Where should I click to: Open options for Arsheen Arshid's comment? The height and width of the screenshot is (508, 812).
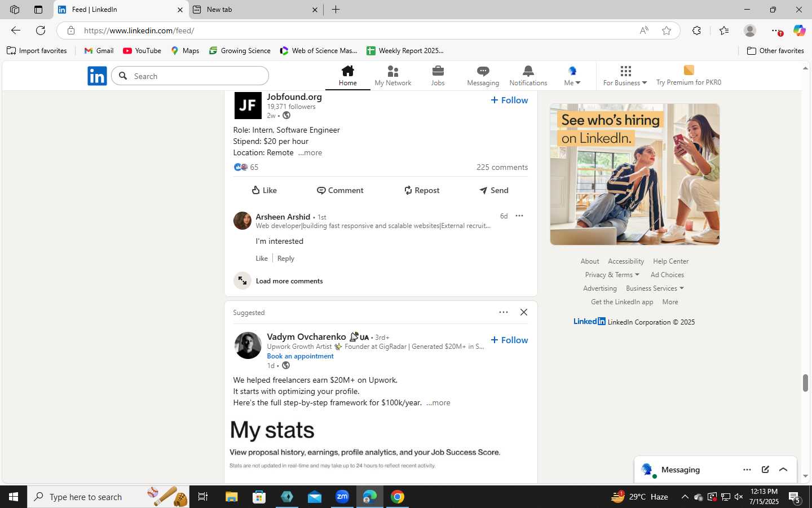[x=519, y=216]
